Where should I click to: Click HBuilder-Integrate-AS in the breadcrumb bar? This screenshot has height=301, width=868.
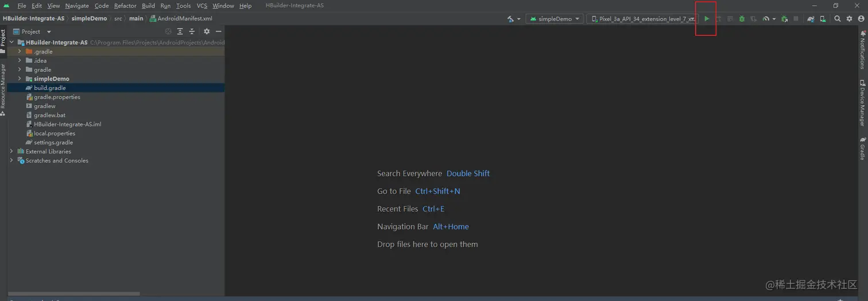click(33, 18)
